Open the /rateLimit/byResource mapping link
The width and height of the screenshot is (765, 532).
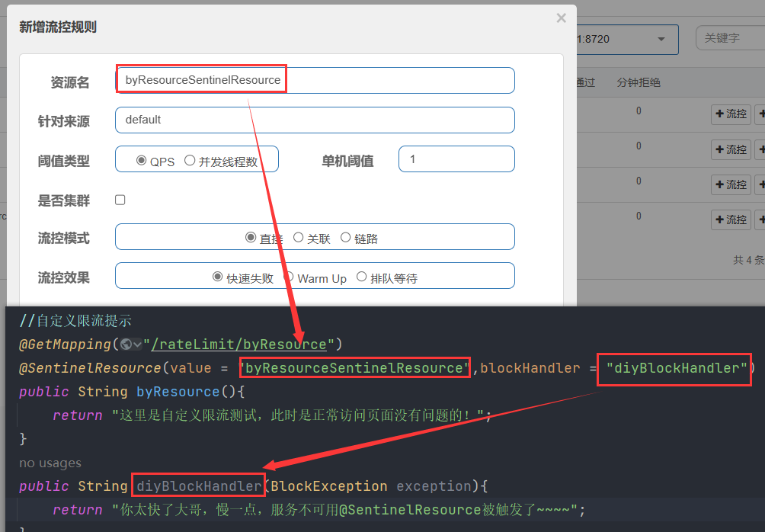pos(239,345)
